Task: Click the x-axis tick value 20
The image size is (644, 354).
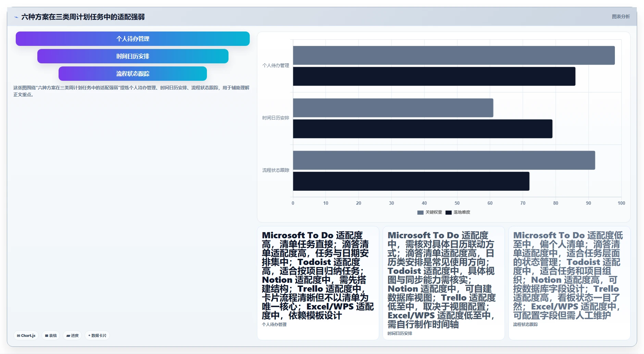Action: [359, 203]
